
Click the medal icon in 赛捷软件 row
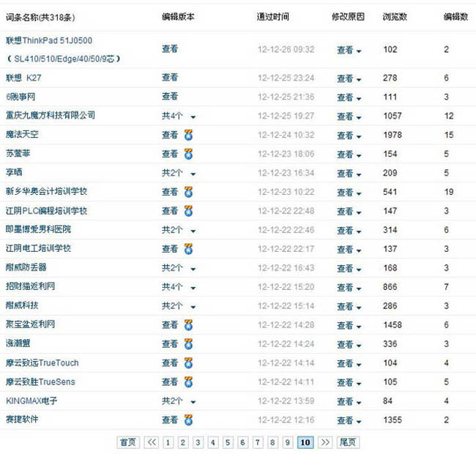click(x=188, y=420)
